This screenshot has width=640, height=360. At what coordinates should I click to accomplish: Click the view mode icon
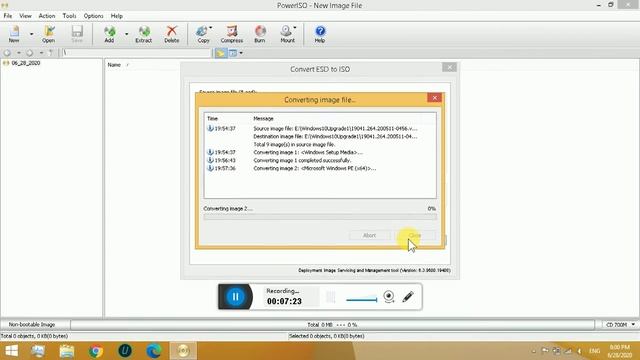click(x=233, y=53)
